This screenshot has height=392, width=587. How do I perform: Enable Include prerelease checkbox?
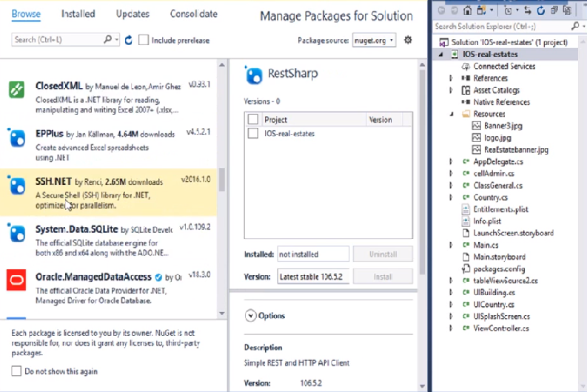(x=144, y=40)
